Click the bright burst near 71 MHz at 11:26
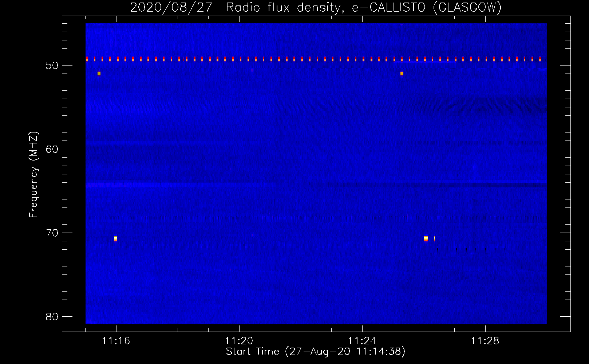 click(426, 238)
